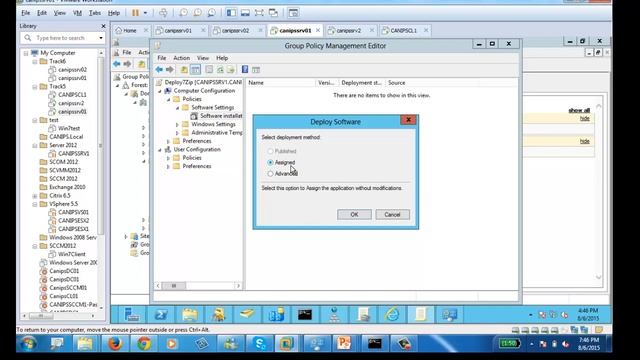
Task: Click the VMware pause VM button
Action: point(135,13)
